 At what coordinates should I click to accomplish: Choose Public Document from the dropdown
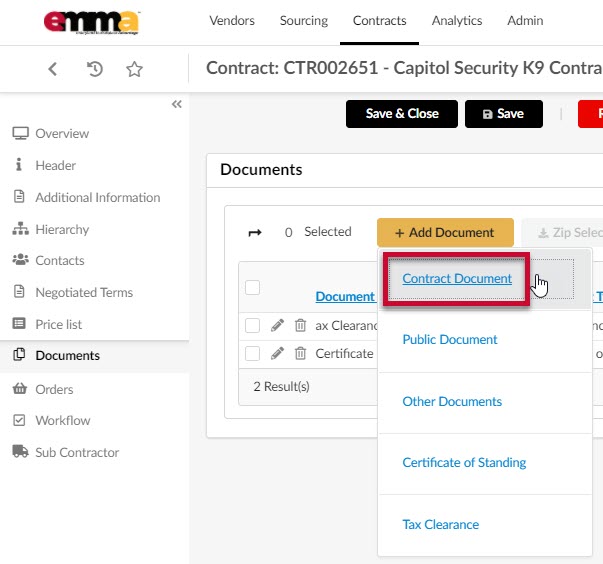(x=450, y=339)
